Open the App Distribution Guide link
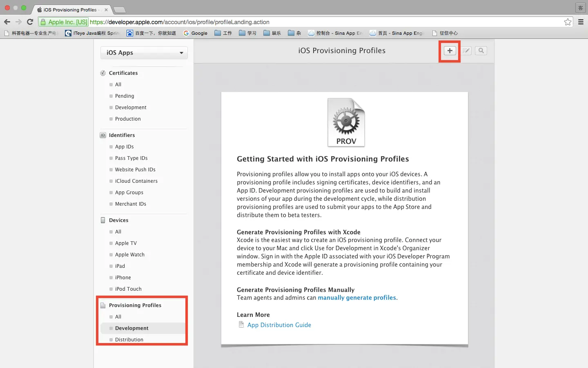Viewport: 588px width, 368px height. point(279,325)
